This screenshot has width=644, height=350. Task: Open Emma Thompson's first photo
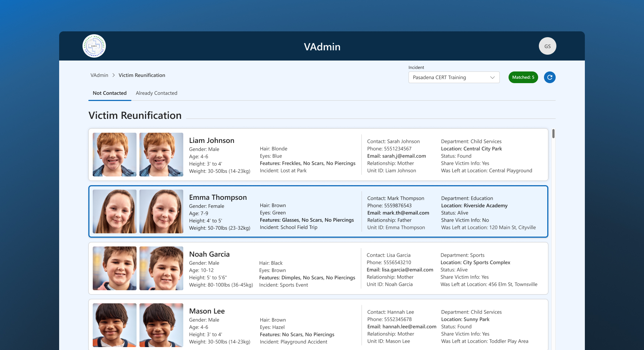[x=115, y=211]
